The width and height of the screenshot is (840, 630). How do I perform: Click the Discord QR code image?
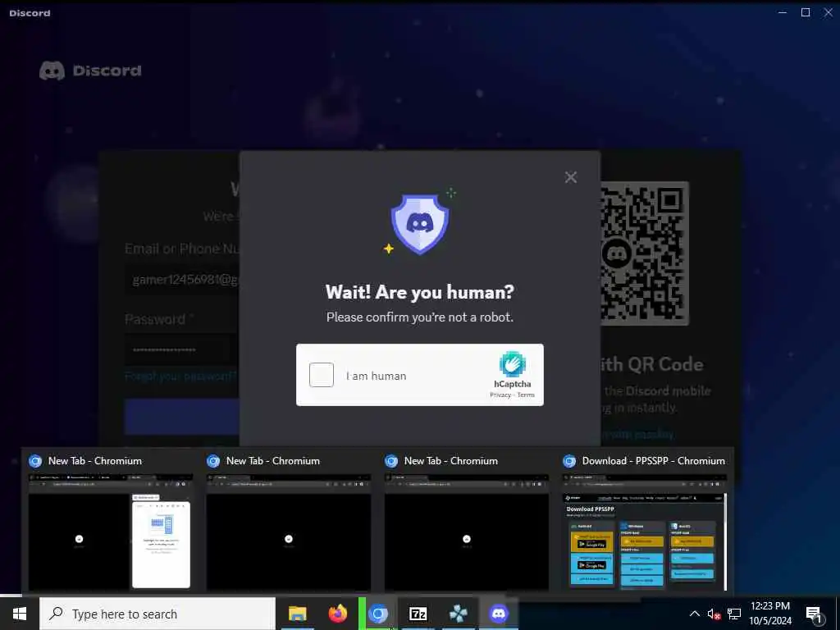tap(645, 253)
